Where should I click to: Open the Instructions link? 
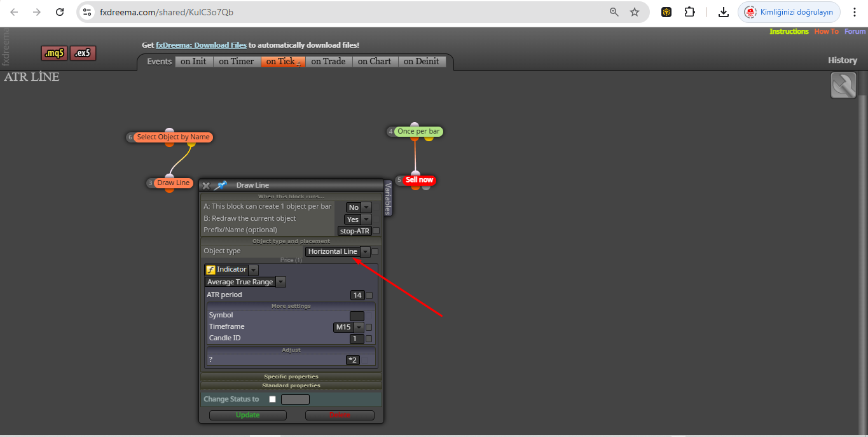click(x=789, y=31)
